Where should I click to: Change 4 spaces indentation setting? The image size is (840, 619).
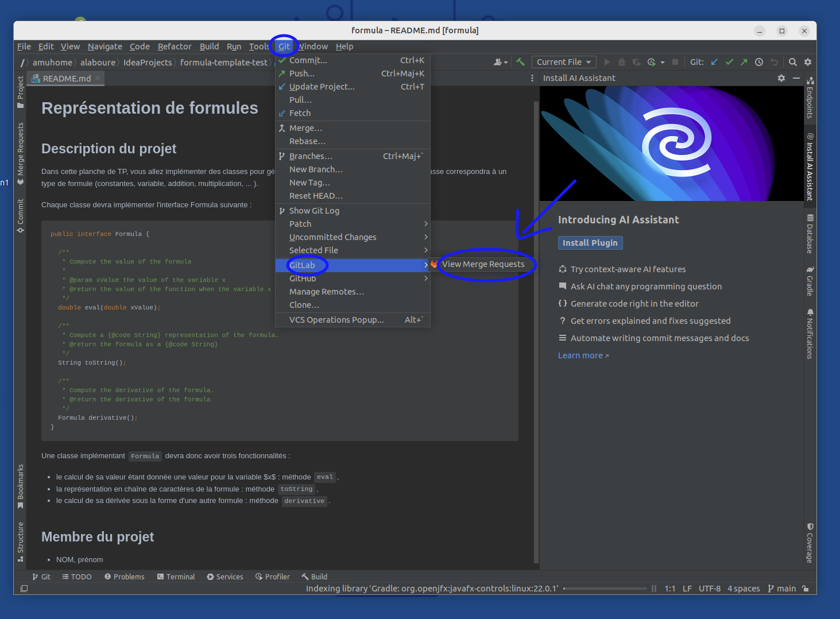[744, 589]
